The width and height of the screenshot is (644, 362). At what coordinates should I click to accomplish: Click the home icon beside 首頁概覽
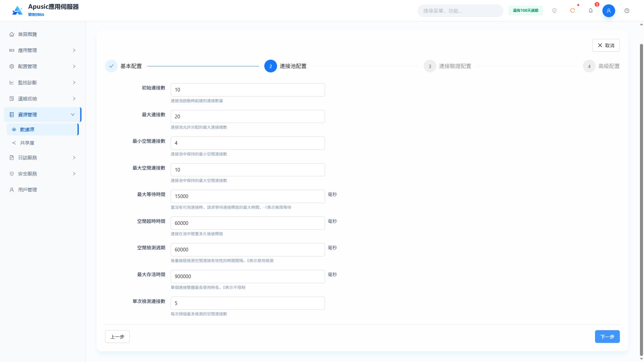pos(12,34)
